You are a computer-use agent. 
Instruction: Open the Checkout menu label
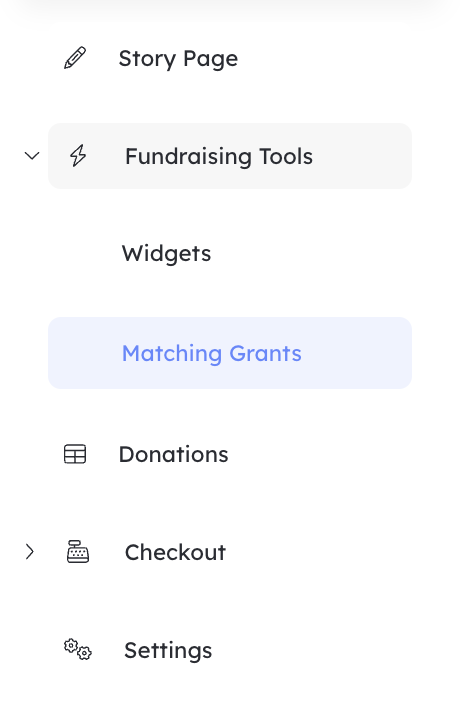(175, 552)
